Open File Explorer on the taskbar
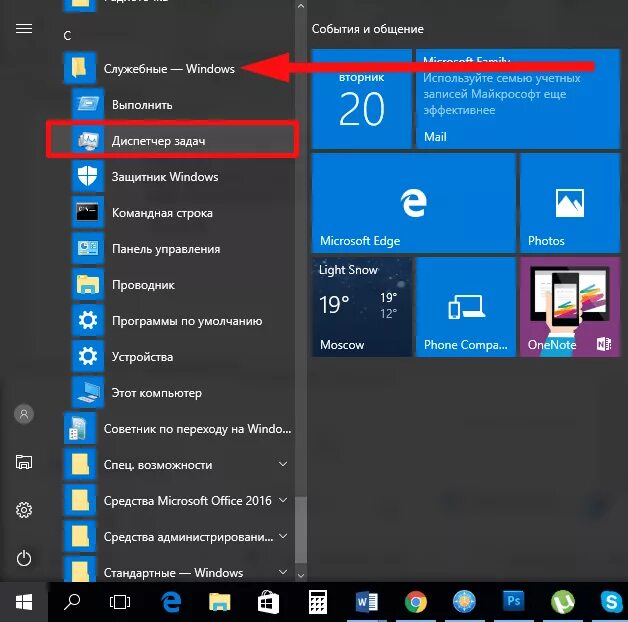The width and height of the screenshot is (628, 622). point(219,602)
